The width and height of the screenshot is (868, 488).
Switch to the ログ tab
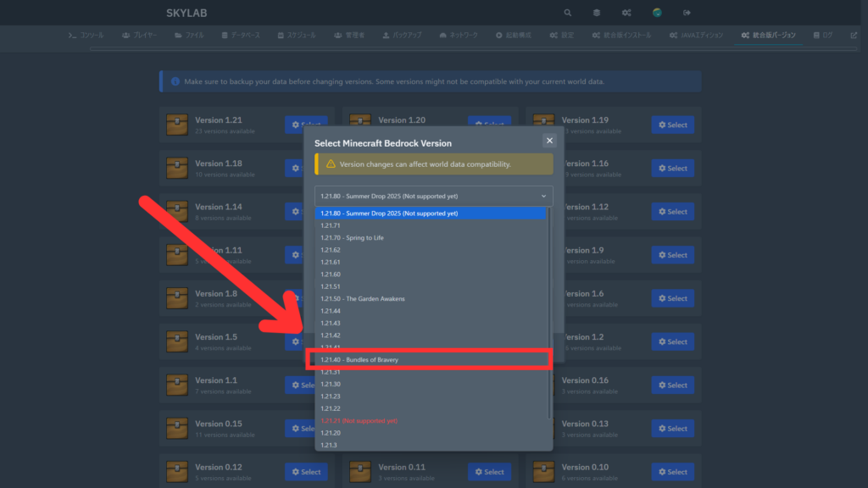[823, 36]
